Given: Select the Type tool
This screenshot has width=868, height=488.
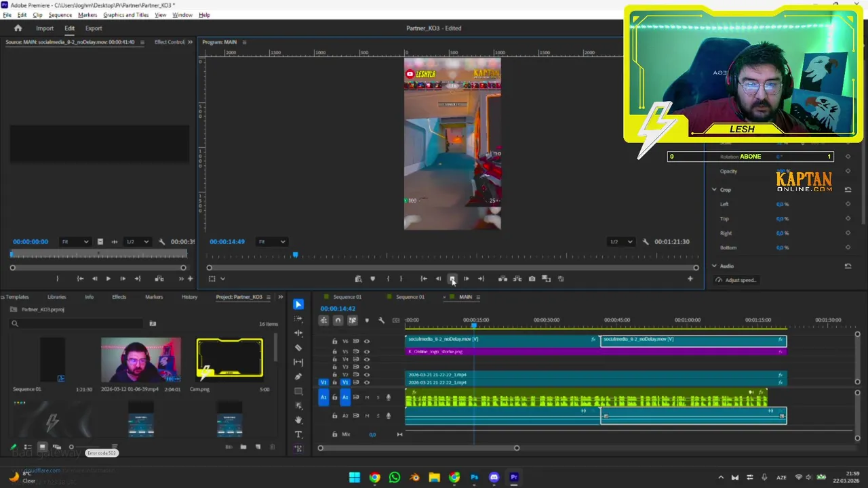Looking at the screenshot, I should (298, 434).
